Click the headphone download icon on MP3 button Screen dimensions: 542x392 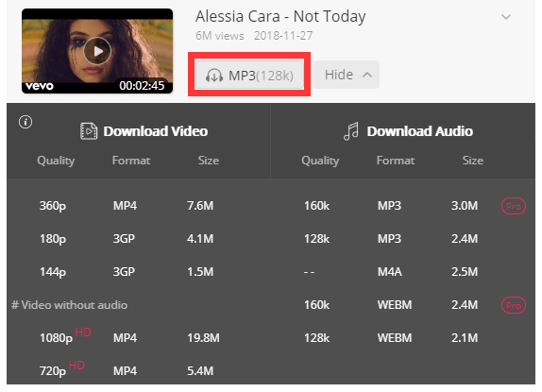tap(214, 75)
